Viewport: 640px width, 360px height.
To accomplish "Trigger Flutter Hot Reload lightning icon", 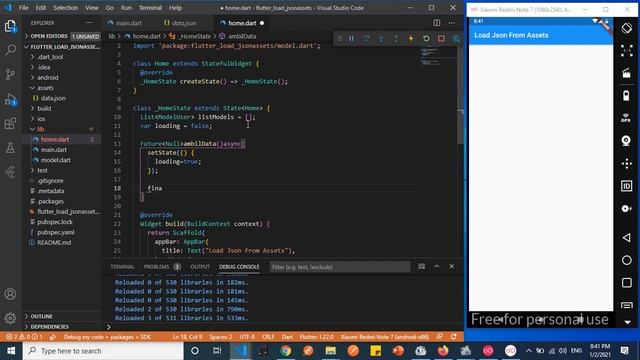I will pyautogui.click(x=411, y=38).
